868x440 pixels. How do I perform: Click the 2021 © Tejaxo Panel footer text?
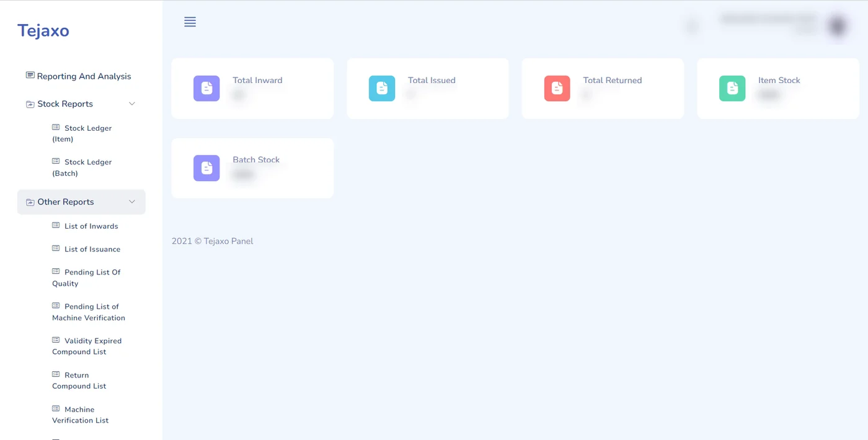click(x=213, y=241)
